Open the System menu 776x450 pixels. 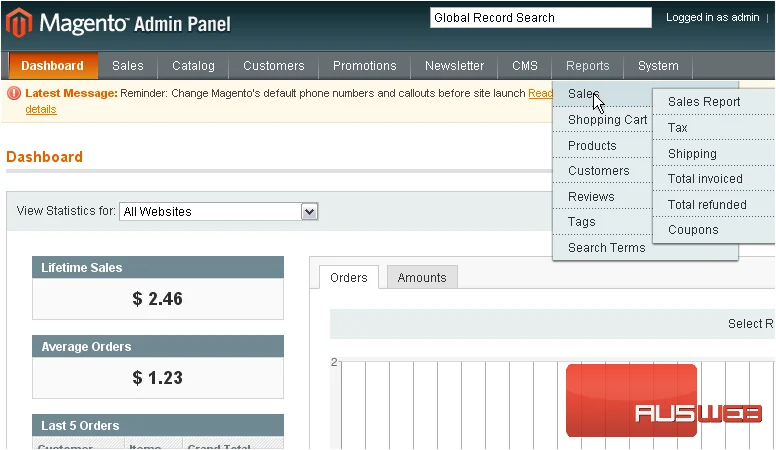(x=658, y=66)
